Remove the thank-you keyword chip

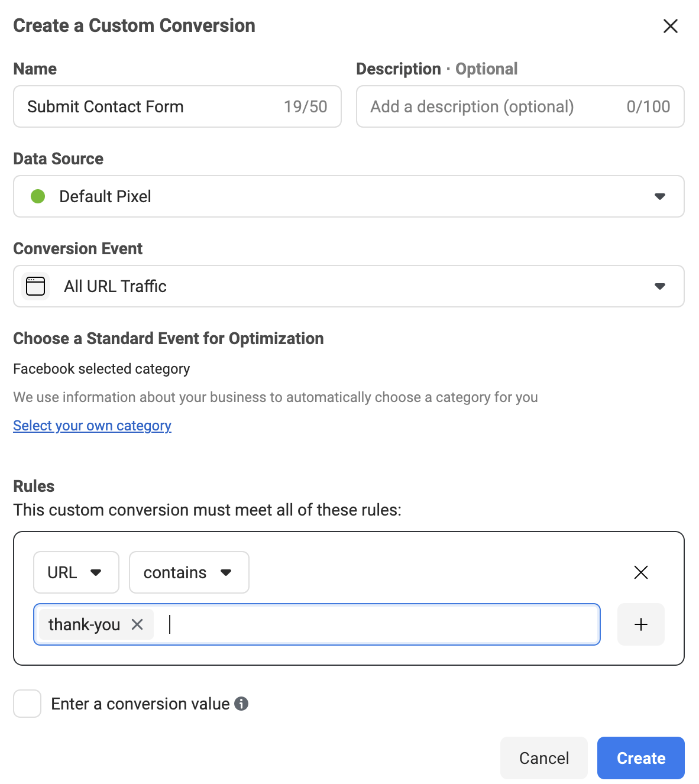point(137,624)
